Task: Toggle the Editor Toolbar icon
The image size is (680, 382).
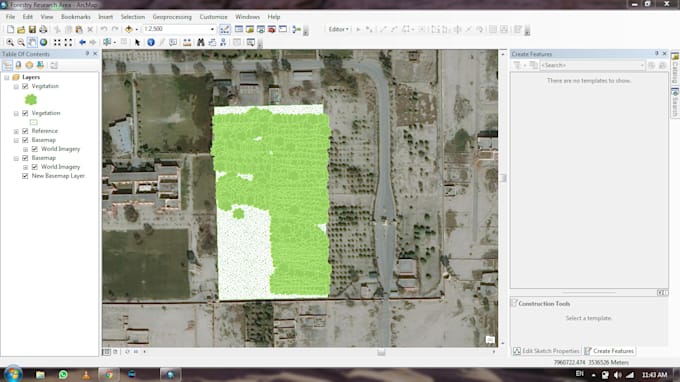Action: (225, 29)
